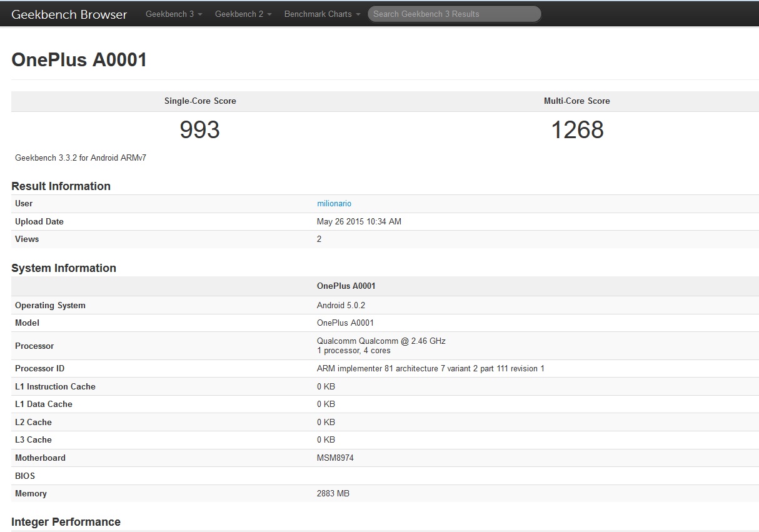Select the multi-core score 1268
The width and height of the screenshot is (759, 532).
point(577,130)
